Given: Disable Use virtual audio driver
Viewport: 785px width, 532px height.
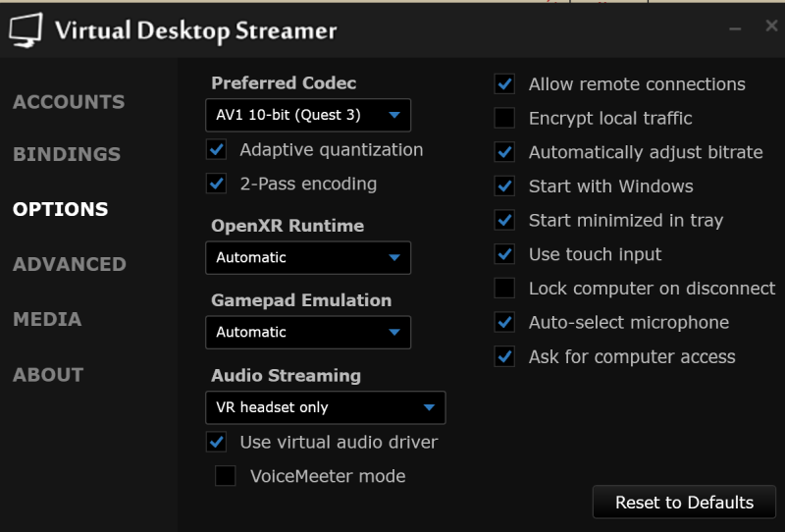Looking at the screenshot, I should [217, 442].
